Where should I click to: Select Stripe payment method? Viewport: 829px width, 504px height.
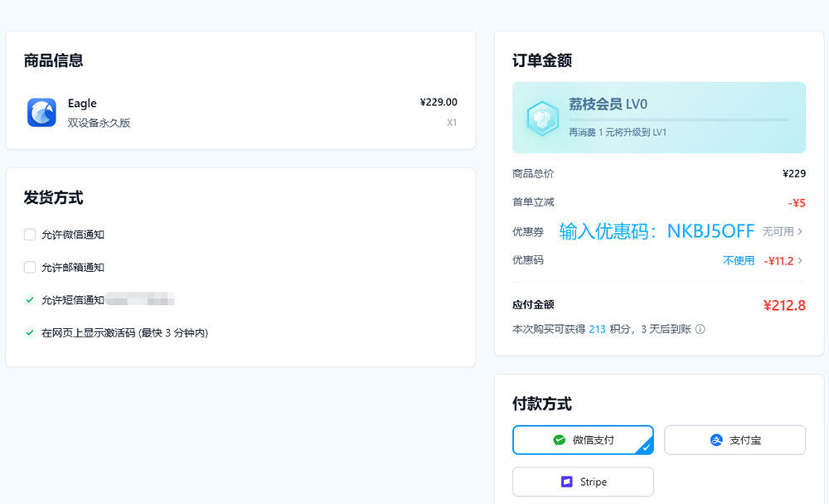(x=583, y=482)
